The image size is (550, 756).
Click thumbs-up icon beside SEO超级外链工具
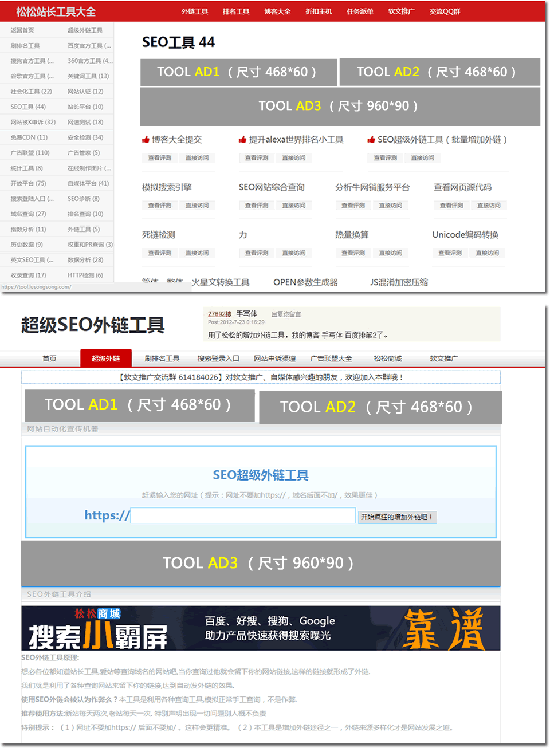coord(371,140)
